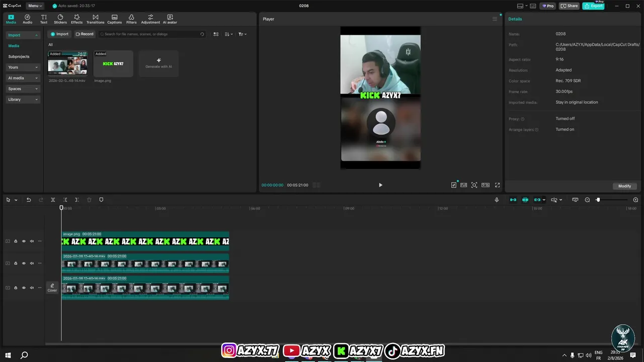The height and width of the screenshot is (362, 644).
Task: Select Subprojects in the sidebar
Action: (x=19, y=56)
